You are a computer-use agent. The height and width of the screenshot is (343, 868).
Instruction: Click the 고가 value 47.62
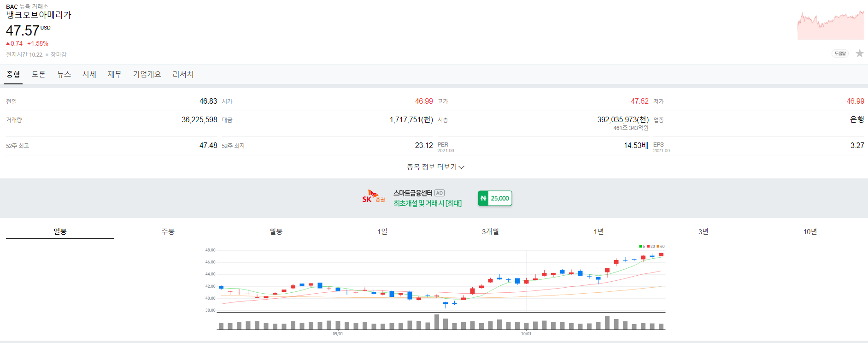(639, 101)
